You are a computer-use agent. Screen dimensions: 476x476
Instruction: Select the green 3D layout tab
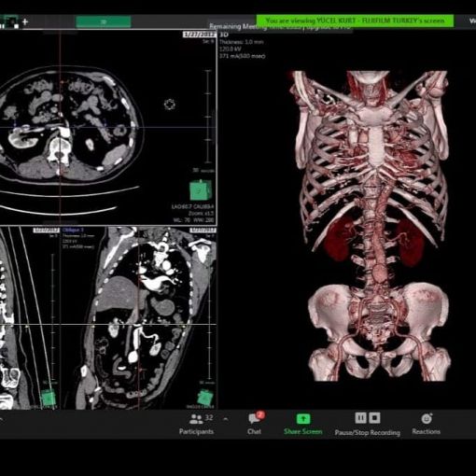point(104,21)
